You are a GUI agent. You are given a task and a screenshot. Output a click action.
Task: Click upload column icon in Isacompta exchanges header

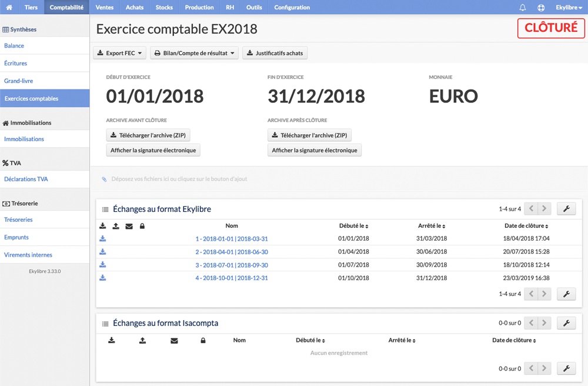pyautogui.click(x=142, y=340)
